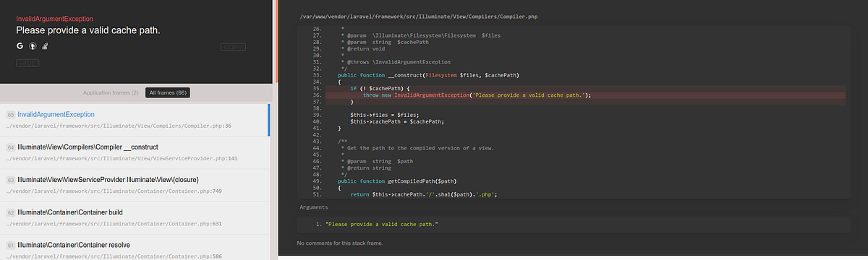Select frame 65 InvalidArgumentException
Screen dimensions: 868x260
point(135,120)
